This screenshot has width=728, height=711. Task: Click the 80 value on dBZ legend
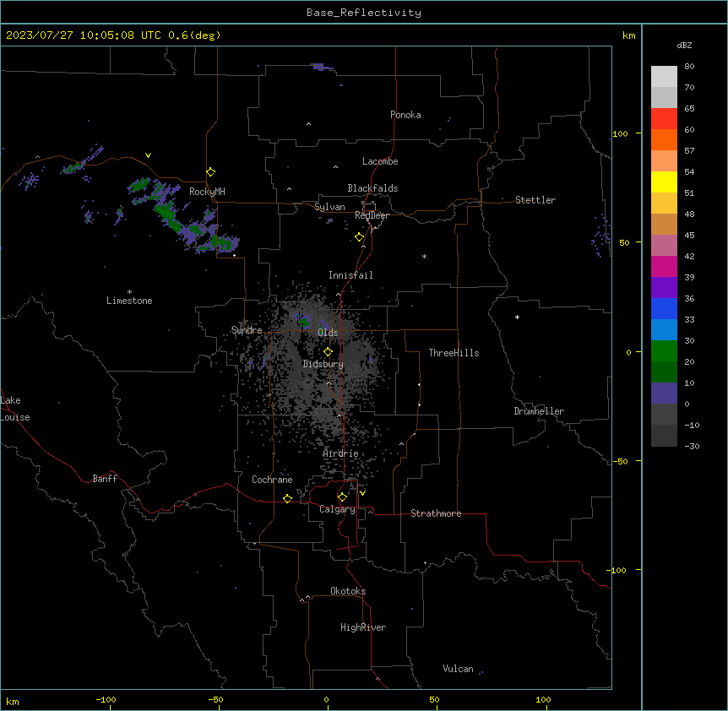[689, 67]
